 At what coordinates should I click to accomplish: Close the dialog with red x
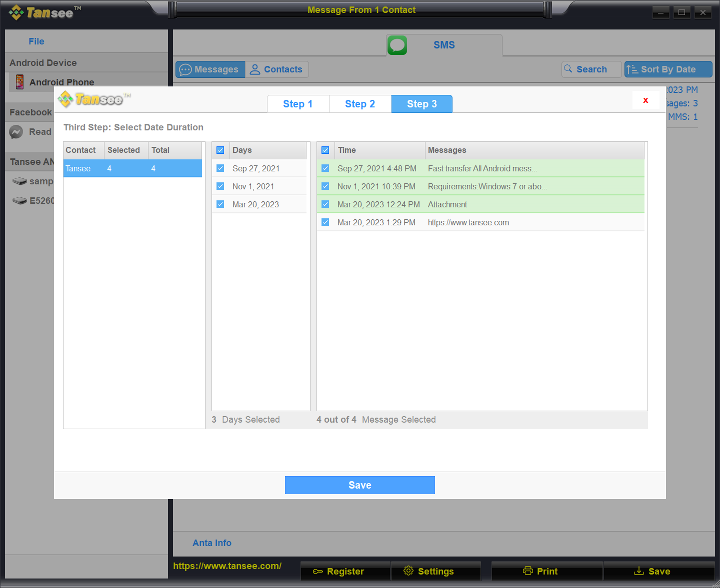(645, 100)
